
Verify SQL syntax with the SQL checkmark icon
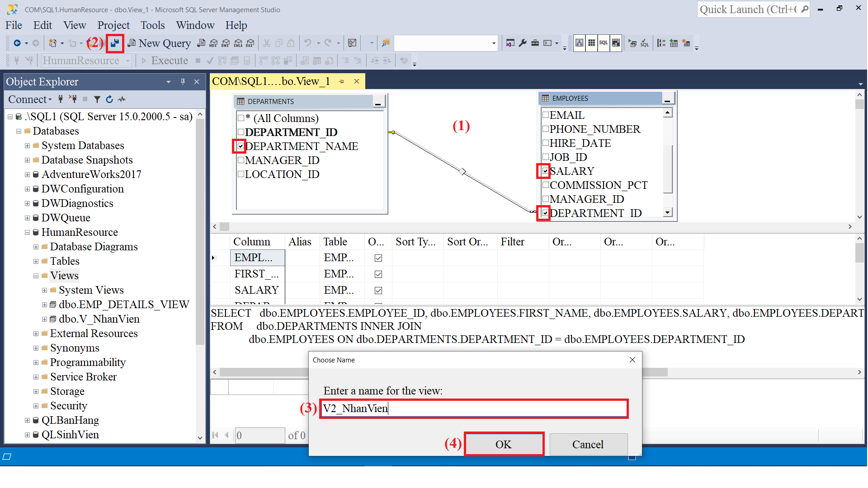(x=645, y=43)
